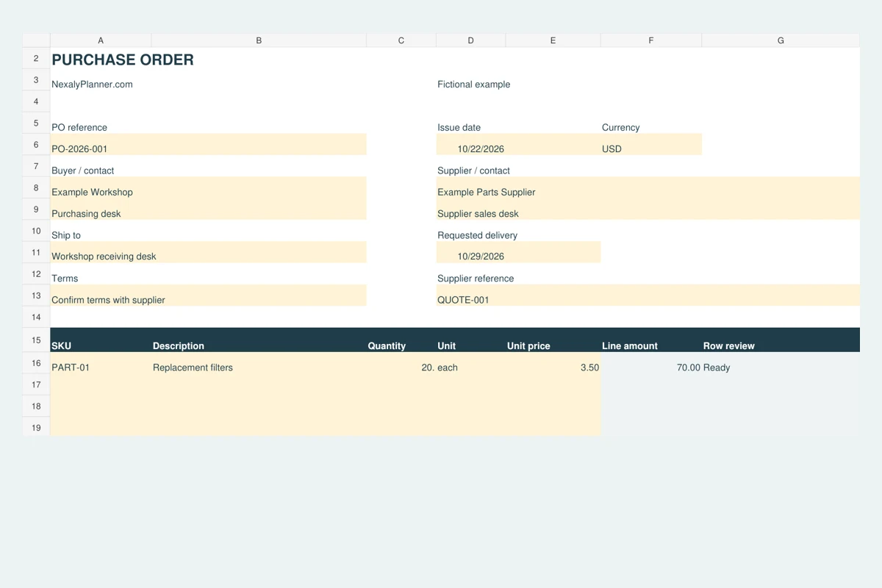Image resolution: width=882 pixels, height=588 pixels.
Task: Click the SKU table header
Action: point(101,340)
